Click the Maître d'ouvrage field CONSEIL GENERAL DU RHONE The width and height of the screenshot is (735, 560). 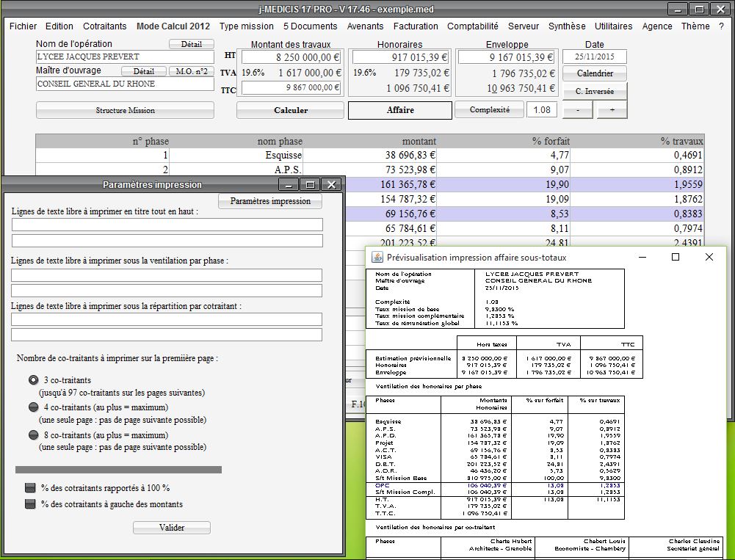[125, 84]
